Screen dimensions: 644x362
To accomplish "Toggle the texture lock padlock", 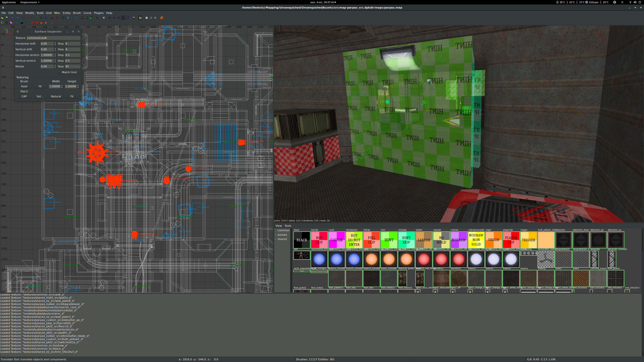I will coord(140,18).
